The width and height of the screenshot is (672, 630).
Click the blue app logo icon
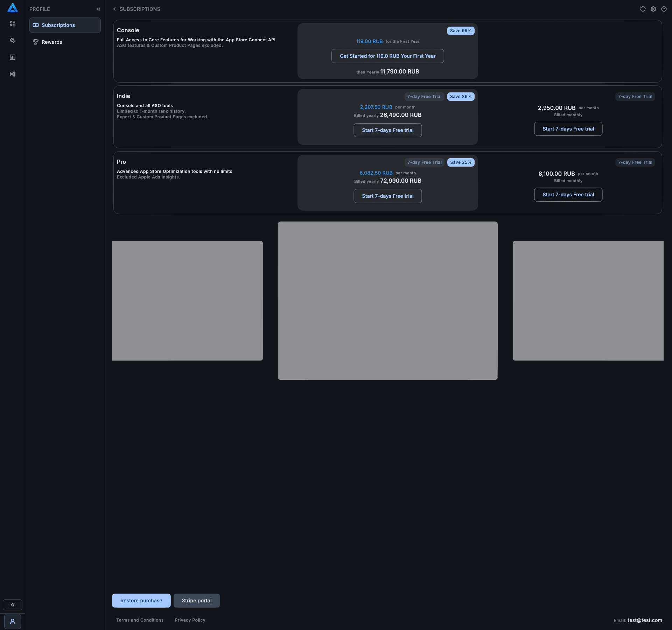[13, 8]
